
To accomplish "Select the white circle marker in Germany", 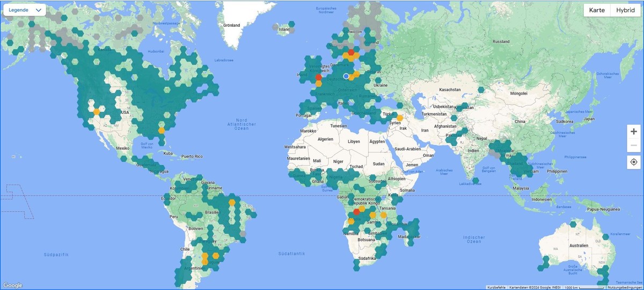I will pos(346,76).
